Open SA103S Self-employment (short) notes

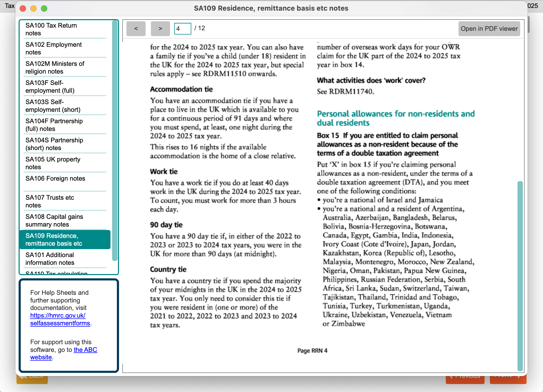point(65,106)
